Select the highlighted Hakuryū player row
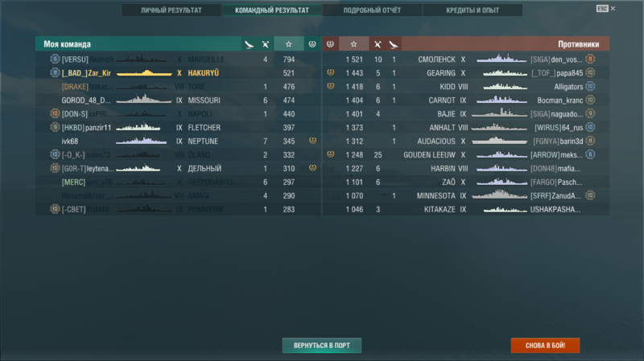The width and height of the screenshot is (644, 361). point(178,73)
